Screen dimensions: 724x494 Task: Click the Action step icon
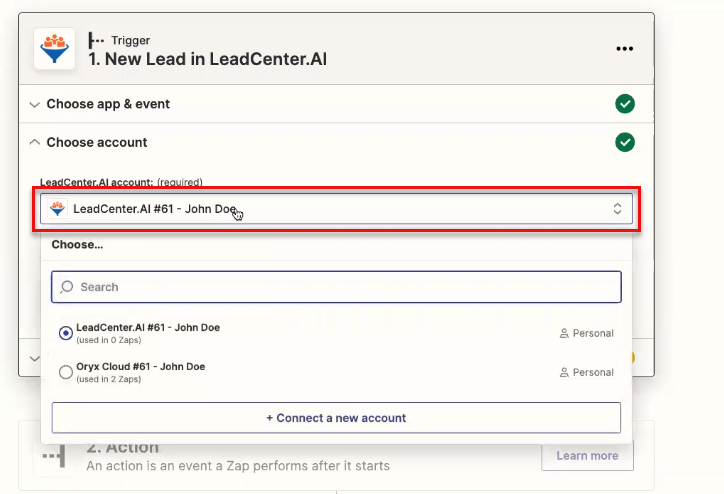(54, 456)
